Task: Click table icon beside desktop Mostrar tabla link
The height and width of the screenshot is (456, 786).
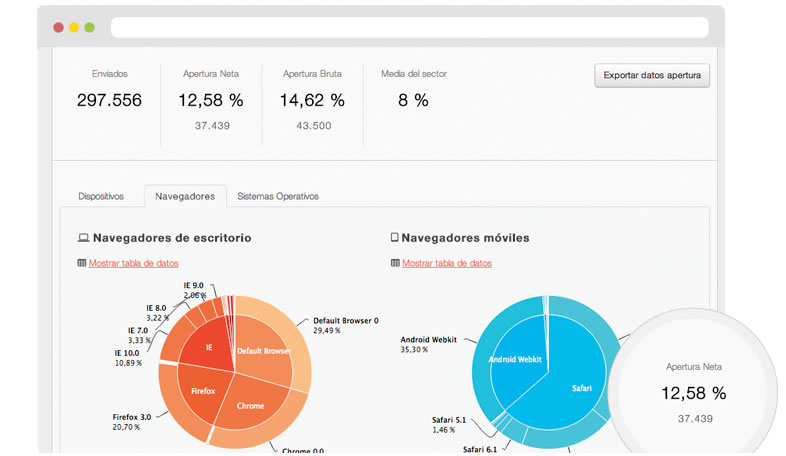Action: tap(82, 263)
